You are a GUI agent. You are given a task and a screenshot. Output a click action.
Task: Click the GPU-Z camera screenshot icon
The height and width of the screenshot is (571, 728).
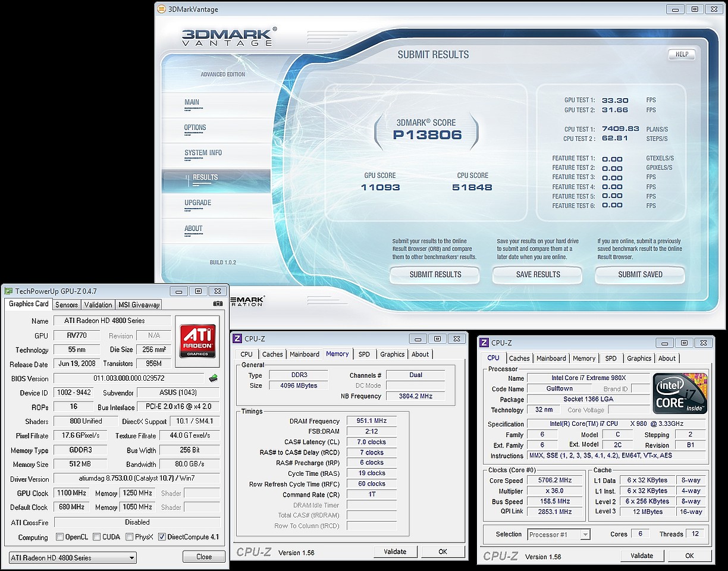coord(218,304)
